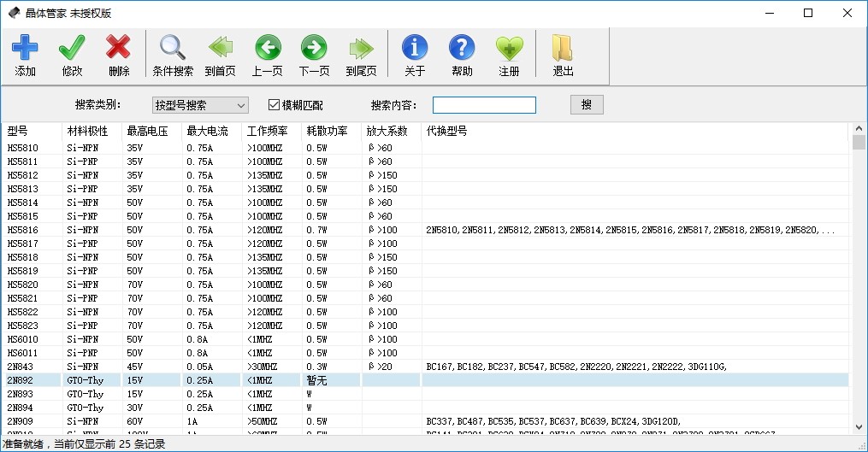The width and height of the screenshot is (868, 452).
Task: Click the 放大系数 column header
Action: [x=391, y=131]
